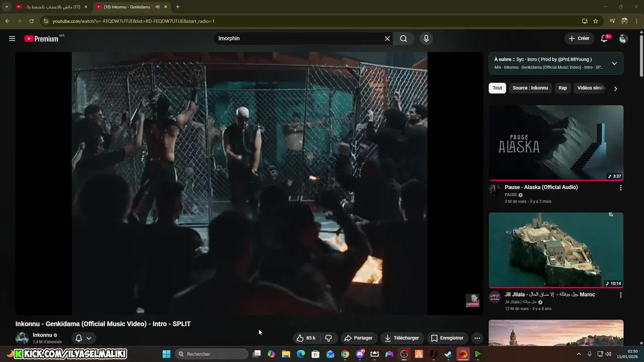
Task: Open options for Pause Alaska video
Action: click(x=620, y=188)
